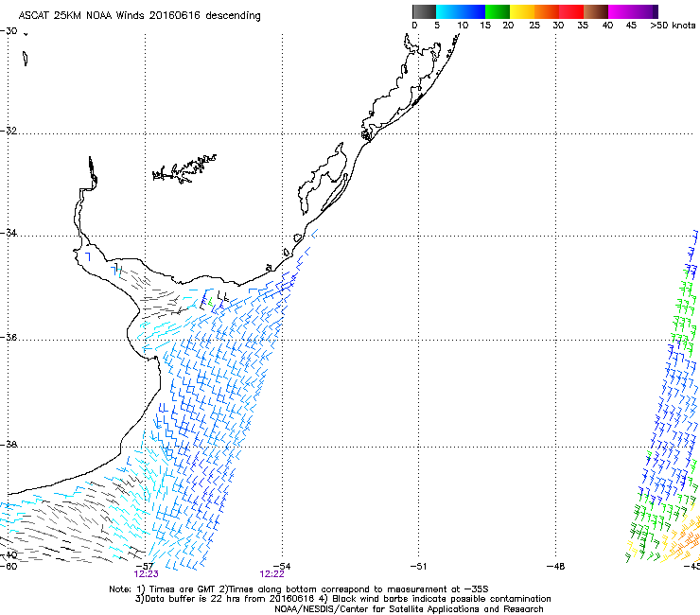This screenshot has width=700, height=615.
Task: Click the blue 5–15 knots color bar segment
Action: click(461, 11)
